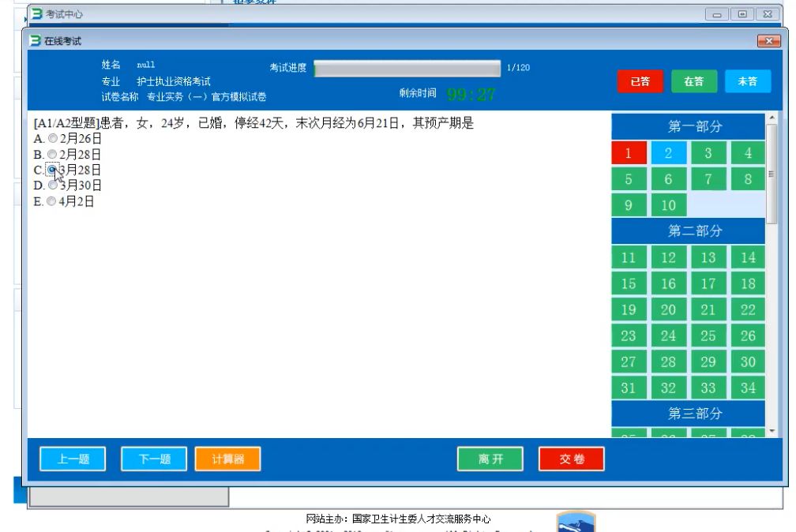Select radio option D 3月30日
Viewport: 796px width, 532px height.
pos(52,185)
